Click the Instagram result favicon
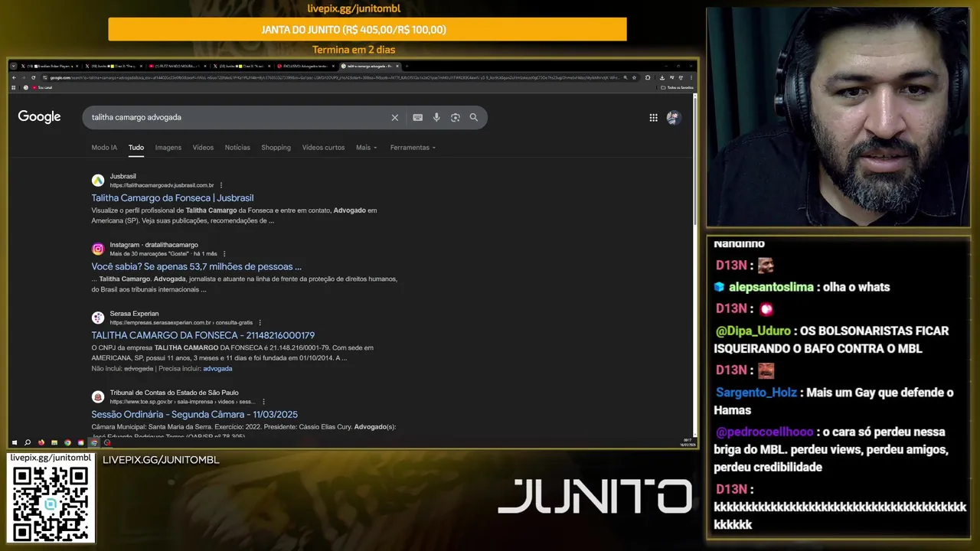The width and height of the screenshot is (980, 551). [98, 249]
